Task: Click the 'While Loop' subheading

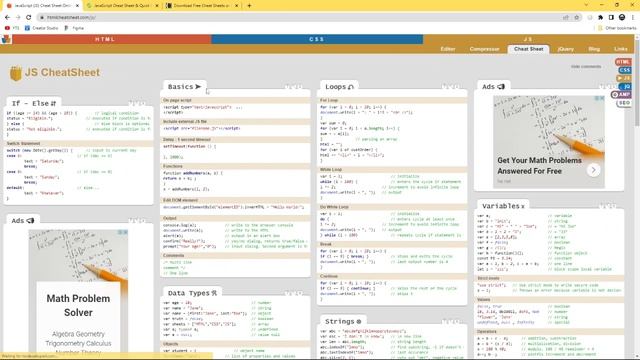Action: (x=331, y=169)
